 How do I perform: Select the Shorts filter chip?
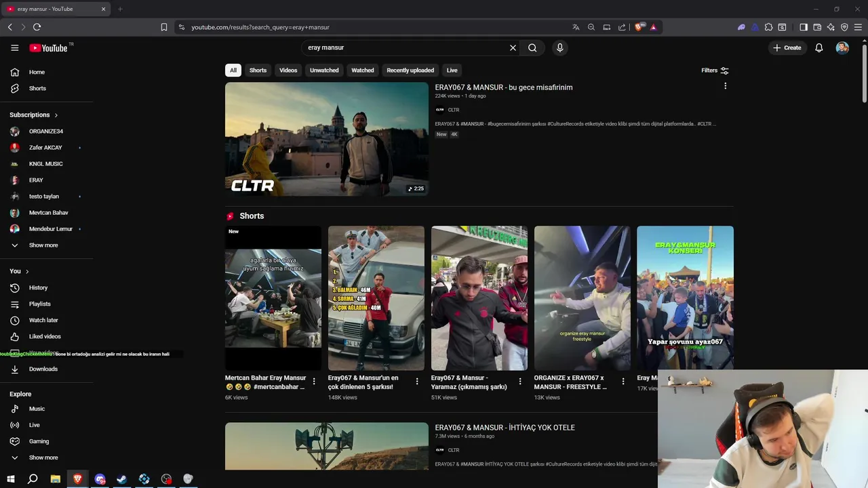[258, 70]
